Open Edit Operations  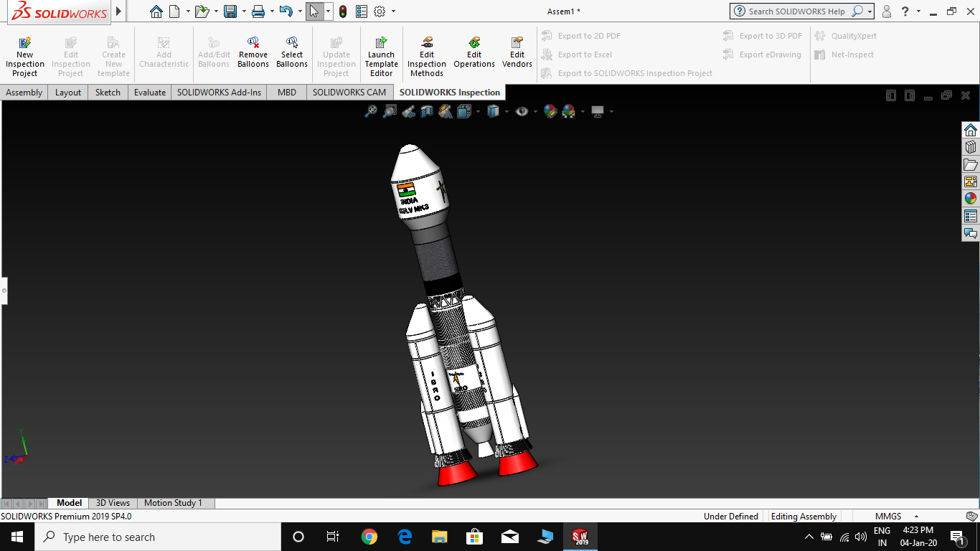coord(474,52)
